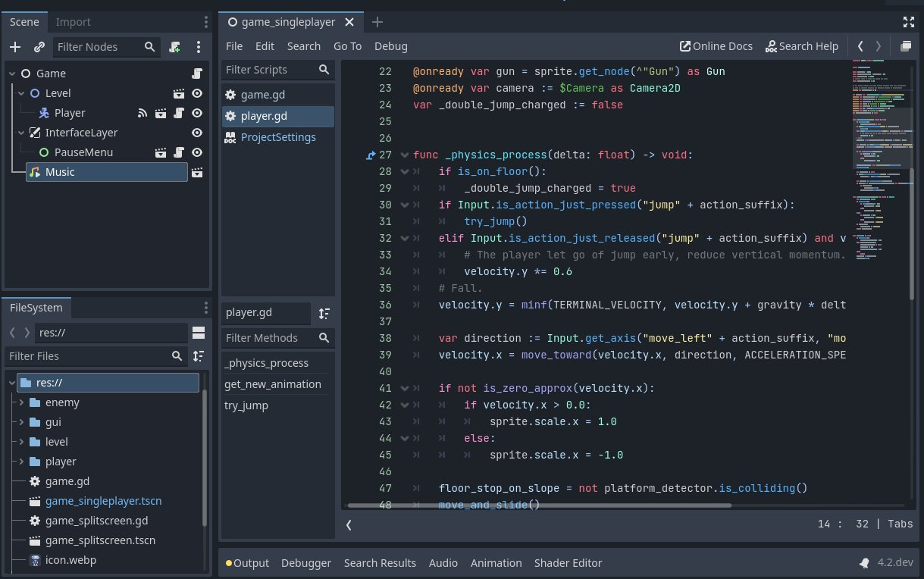Screen dimensions: 924x579
Task: Toggle visibility of PauseMenu node
Action: coord(197,152)
